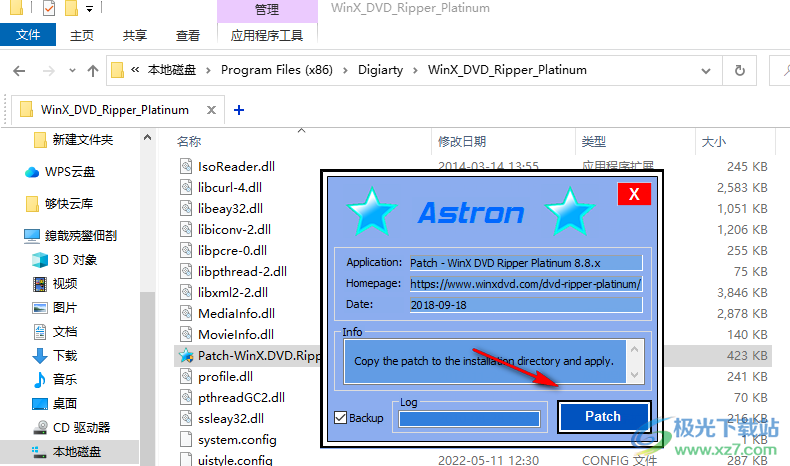The height and width of the screenshot is (466, 790).
Task: Select the profile.dll file icon
Action: pyautogui.click(x=186, y=376)
